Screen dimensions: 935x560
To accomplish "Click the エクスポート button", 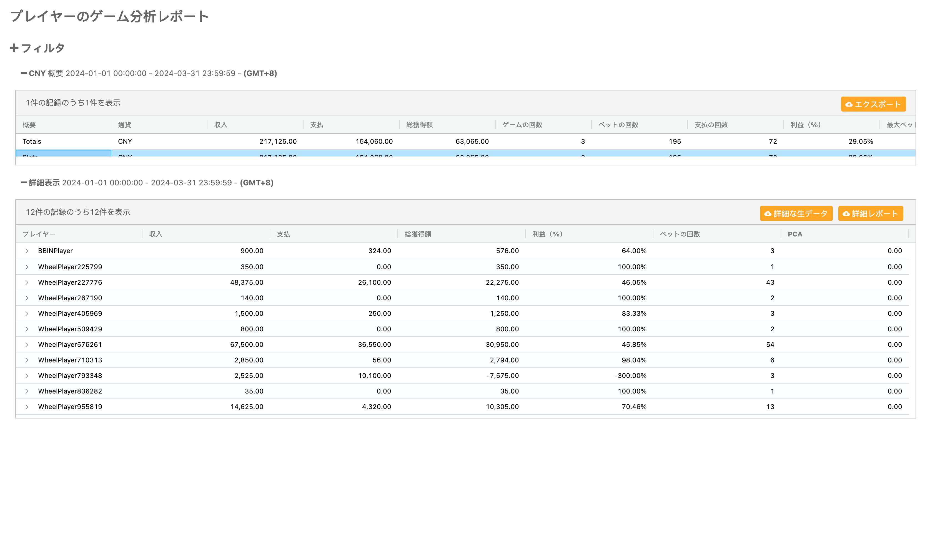I will [873, 104].
